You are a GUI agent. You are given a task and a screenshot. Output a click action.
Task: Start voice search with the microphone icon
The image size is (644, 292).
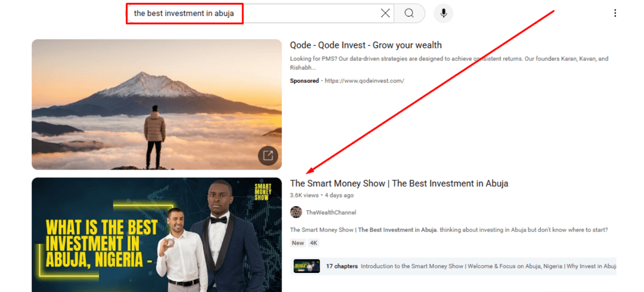pyautogui.click(x=444, y=13)
